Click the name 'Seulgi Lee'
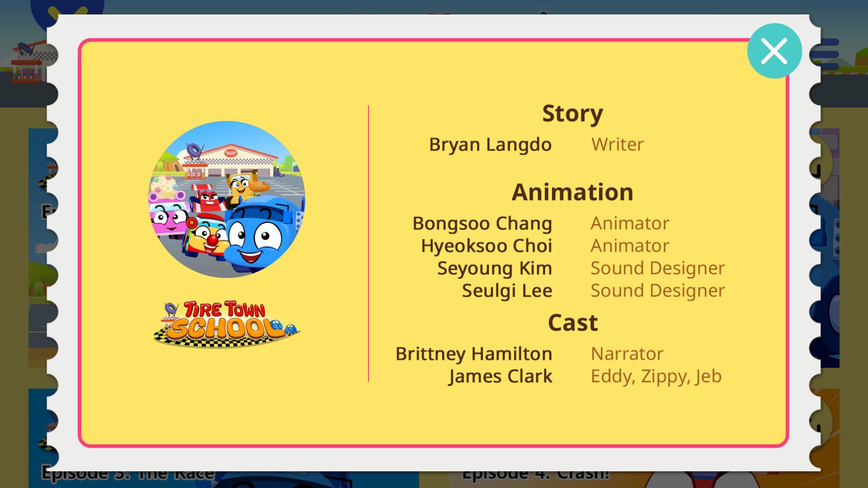 tap(507, 291)
